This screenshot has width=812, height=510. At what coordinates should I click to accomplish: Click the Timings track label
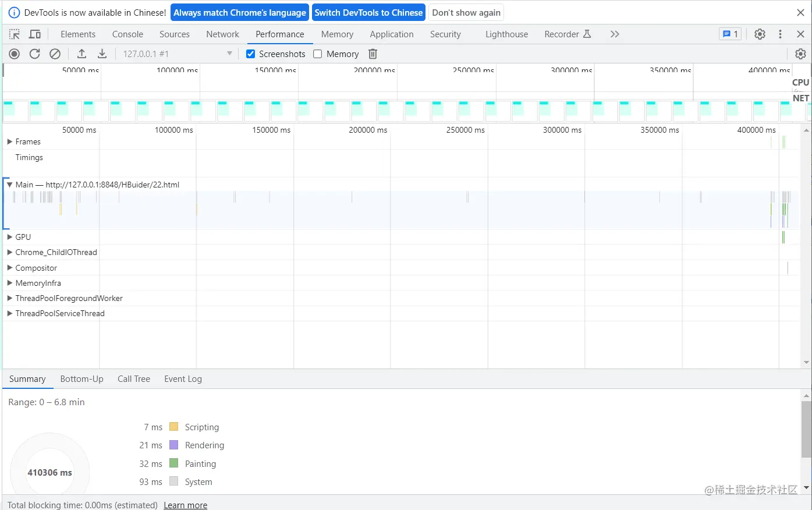[29, 157]
